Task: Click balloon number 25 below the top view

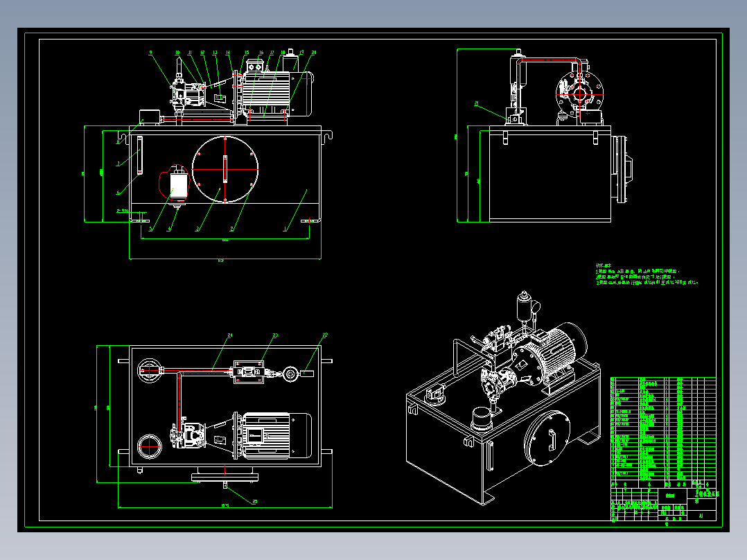Action: (254, 501)
